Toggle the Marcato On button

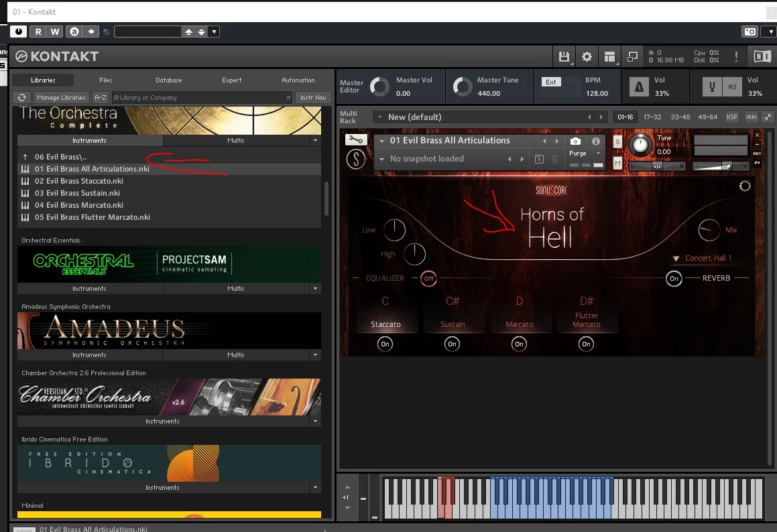(x=519, y=344)
